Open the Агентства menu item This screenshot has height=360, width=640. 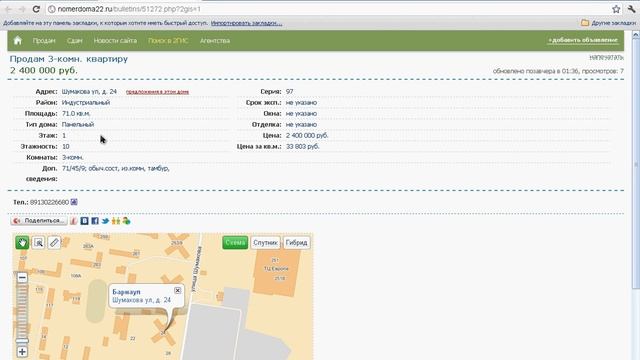(x=215, y=40)
